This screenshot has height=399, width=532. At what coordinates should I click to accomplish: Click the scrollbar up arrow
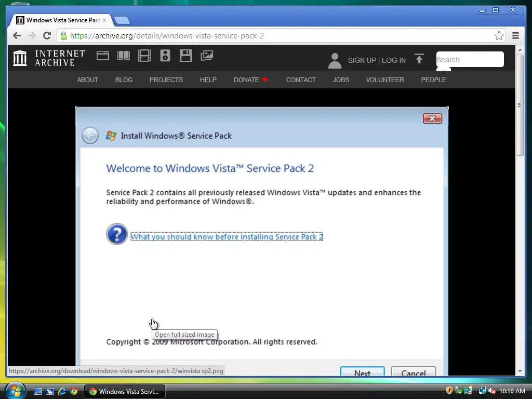[x=520, y=50]
